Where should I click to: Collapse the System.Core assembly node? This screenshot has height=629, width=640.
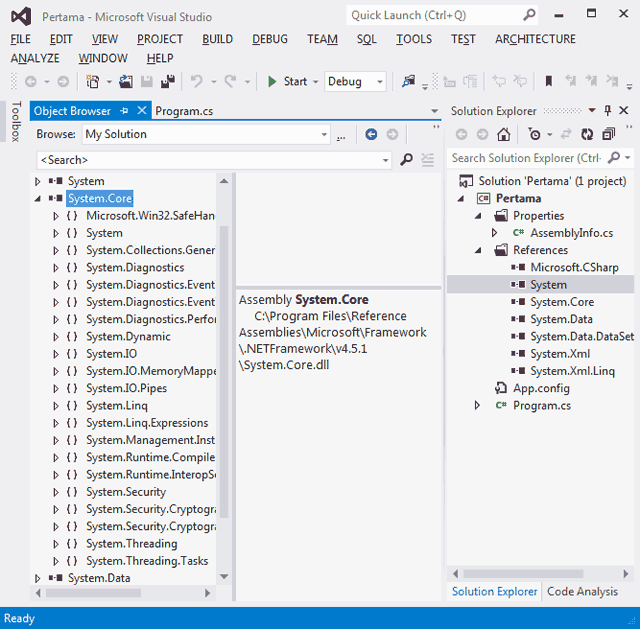(x=38, y=198)
